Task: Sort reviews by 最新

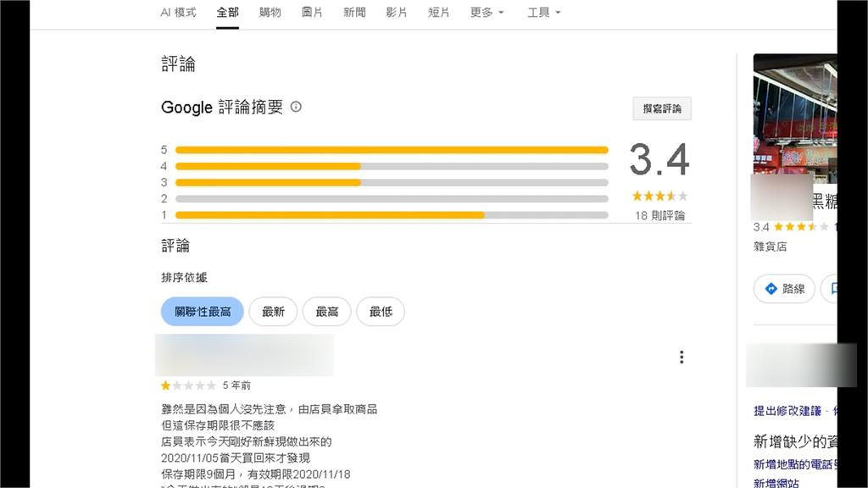Action: point(273,312)
